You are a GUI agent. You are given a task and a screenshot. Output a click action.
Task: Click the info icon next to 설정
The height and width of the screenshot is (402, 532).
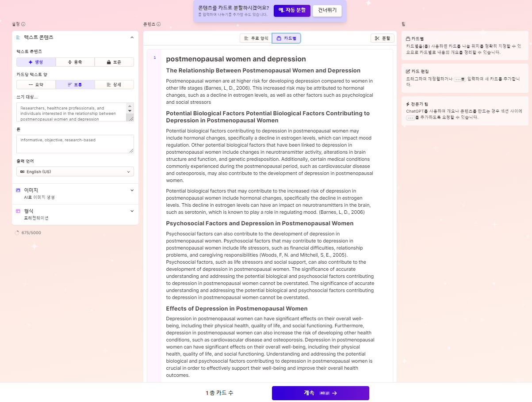[23, 24]
